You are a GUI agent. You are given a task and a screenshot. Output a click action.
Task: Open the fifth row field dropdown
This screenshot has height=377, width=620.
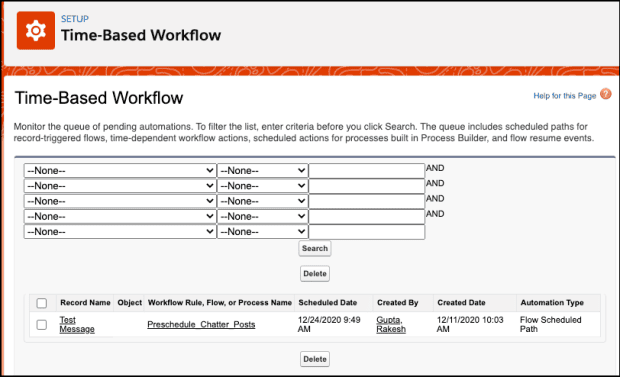(x=120, y=231)
